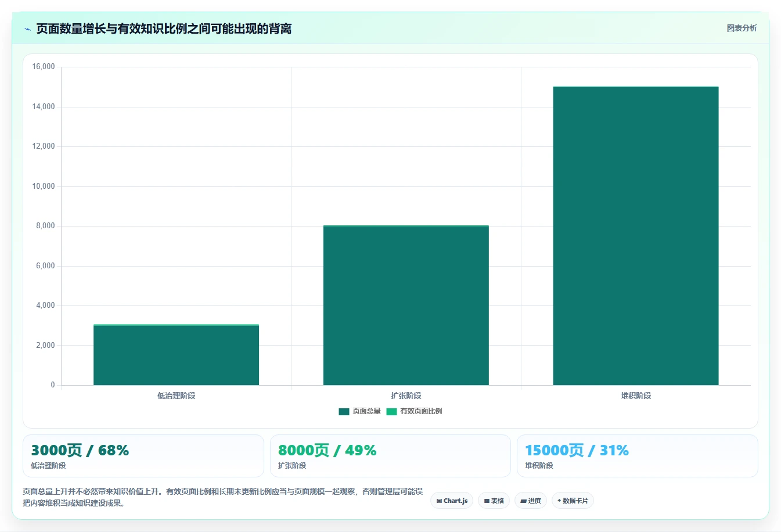Viewport: 781px width, 532px height.
Task: Click the 页面总量上升 description paragraph
Action: [x=223, y=497]
